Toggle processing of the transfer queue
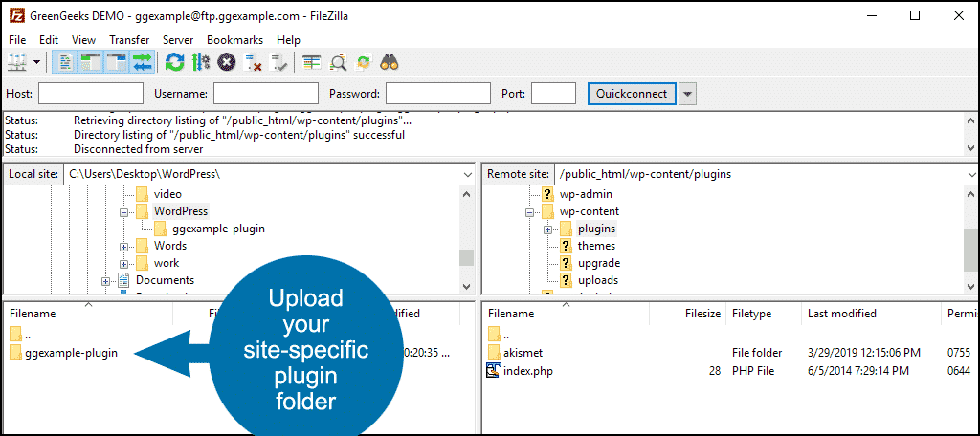 click(x=200, y=62)
